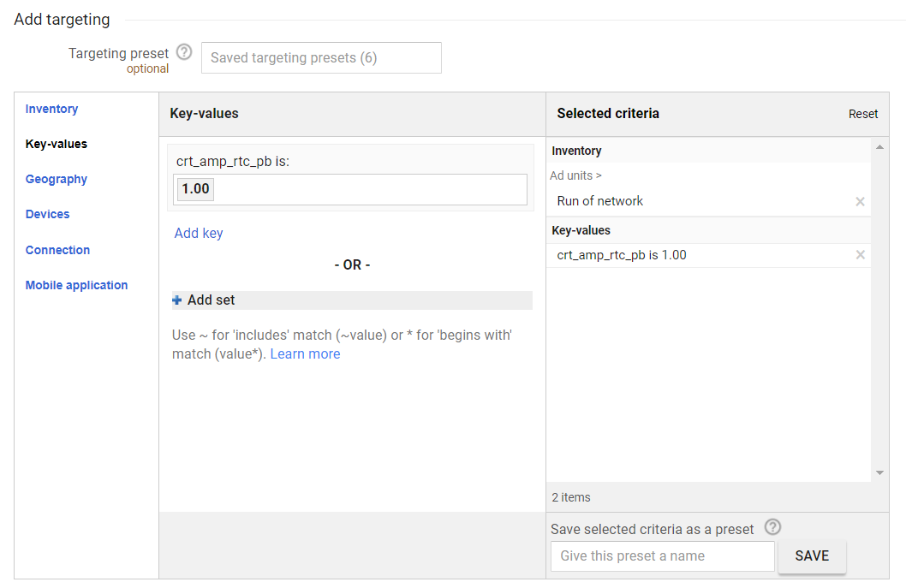Open Saved targeting presets dropdown
The image size is (906, 588).
click(x=321, y=58)
